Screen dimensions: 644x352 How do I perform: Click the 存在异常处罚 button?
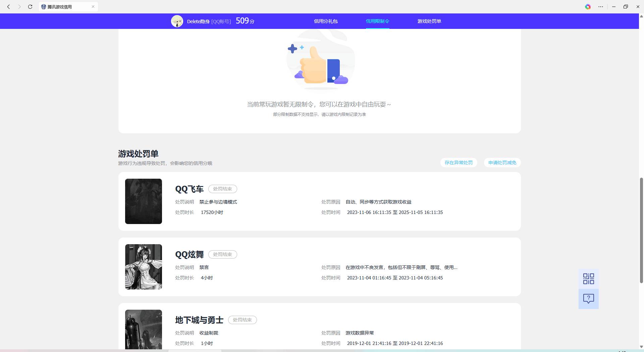459,163
